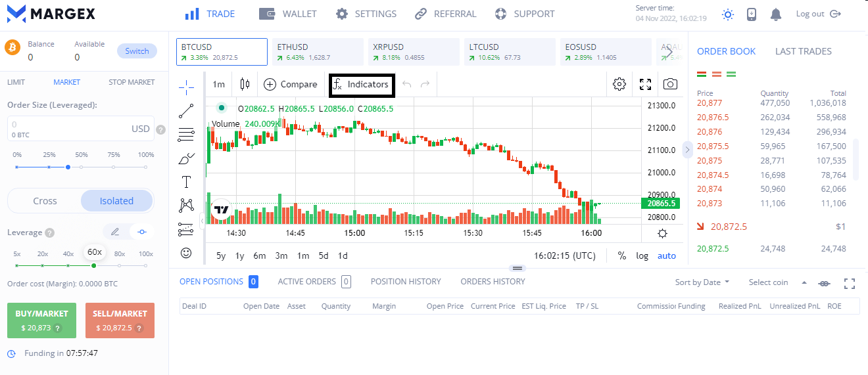This screenshot has width=868, height=375.
Task: Enter fullscreen chart mode
Action: click(x=645, y=84)
